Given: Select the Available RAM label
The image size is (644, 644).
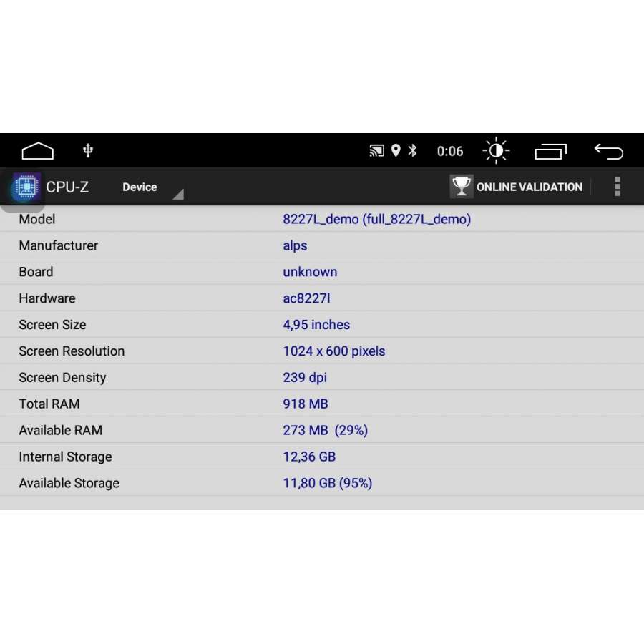Looking at the screenshot, I should pos(60,431).
